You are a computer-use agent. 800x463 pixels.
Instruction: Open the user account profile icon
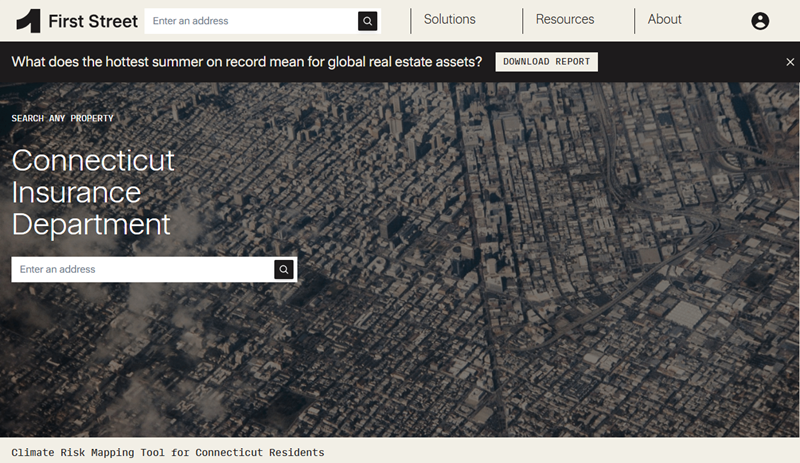(760, 21)
